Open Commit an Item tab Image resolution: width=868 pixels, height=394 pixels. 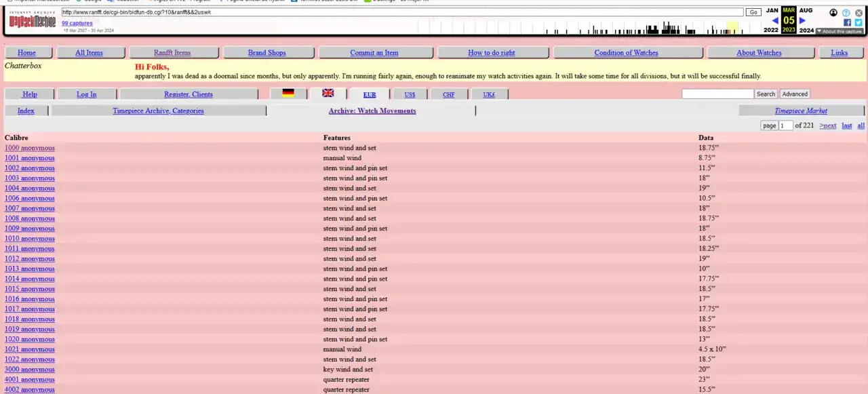[374, 53]
